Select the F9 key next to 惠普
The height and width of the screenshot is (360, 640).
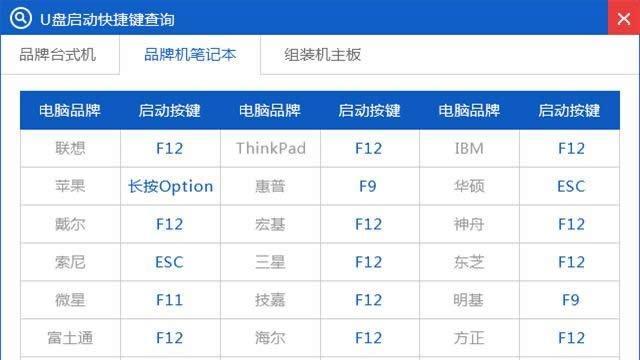coord(368,186)
